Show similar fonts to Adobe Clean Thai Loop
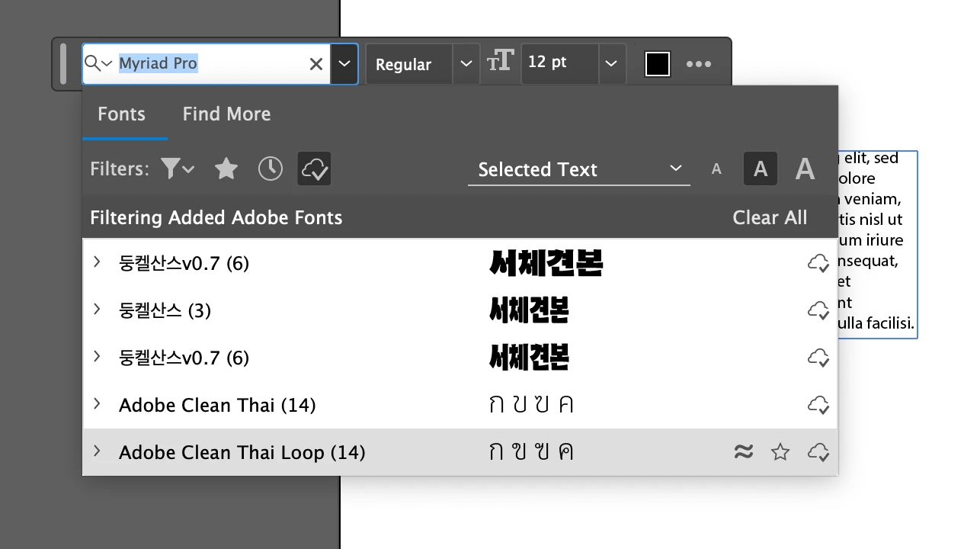980x549 pixels. click(744, 452)
